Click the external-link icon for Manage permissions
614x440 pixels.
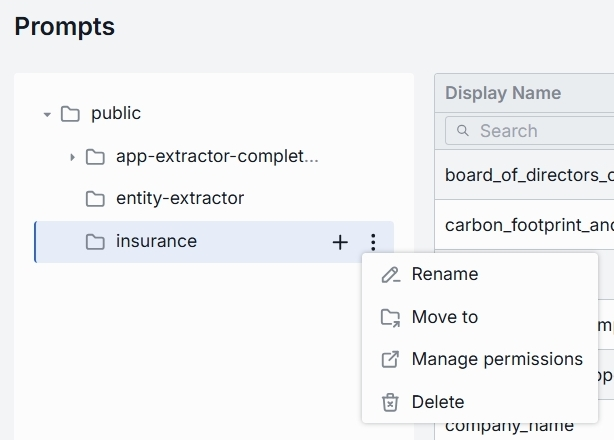pyautogui.click(x=390, y=359)
